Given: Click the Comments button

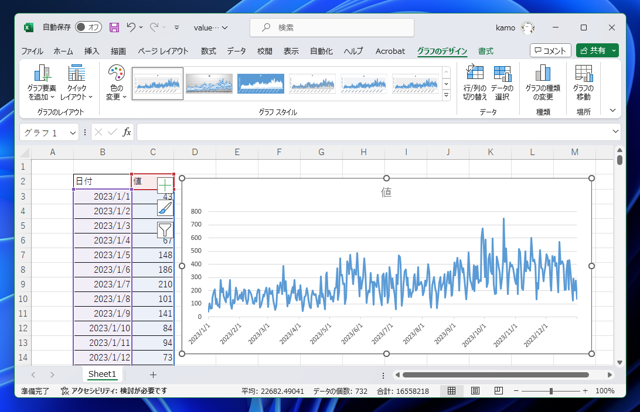Looking at the screenshot, I should tap(550, 50).
